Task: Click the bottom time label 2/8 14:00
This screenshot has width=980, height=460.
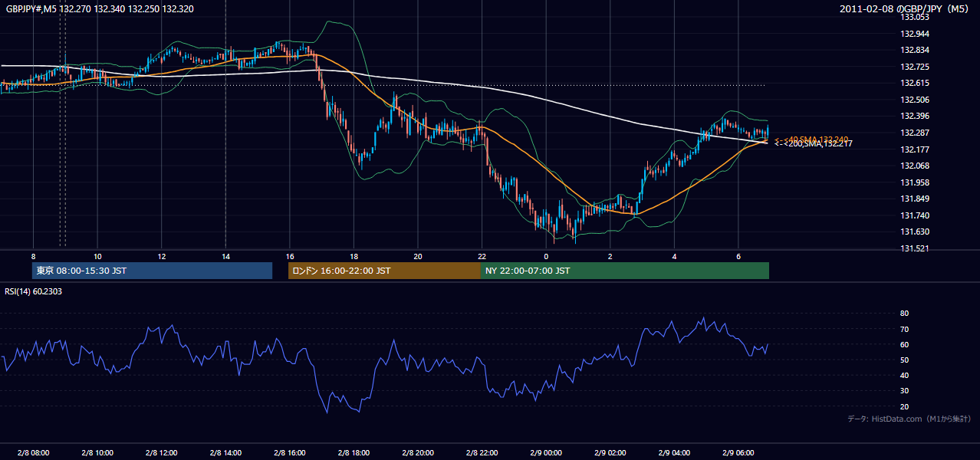Action: pyautogui.click(x=225, y=452)
